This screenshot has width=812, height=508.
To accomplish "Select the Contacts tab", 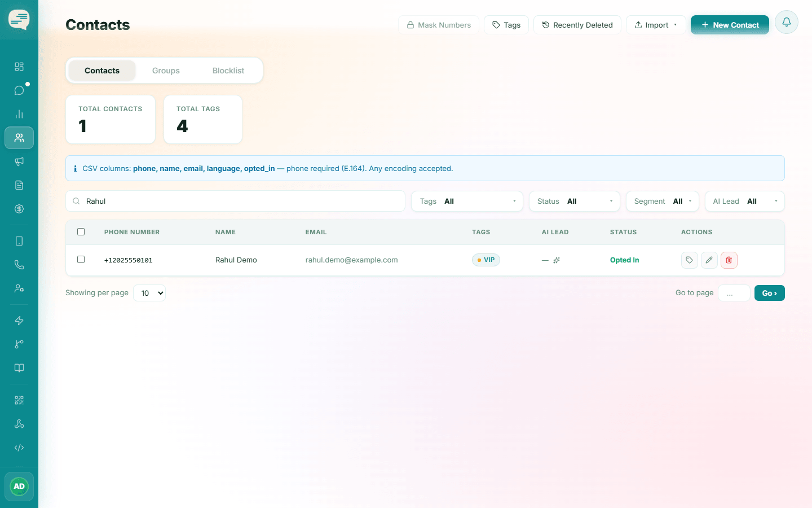I will (x=102, y=71).
